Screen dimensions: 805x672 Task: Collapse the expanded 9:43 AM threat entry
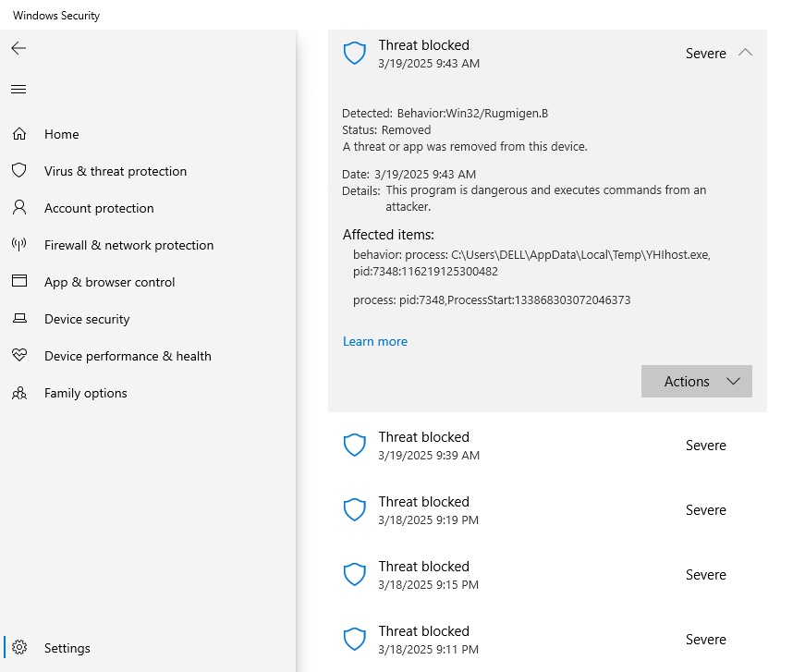coord(745,54)
